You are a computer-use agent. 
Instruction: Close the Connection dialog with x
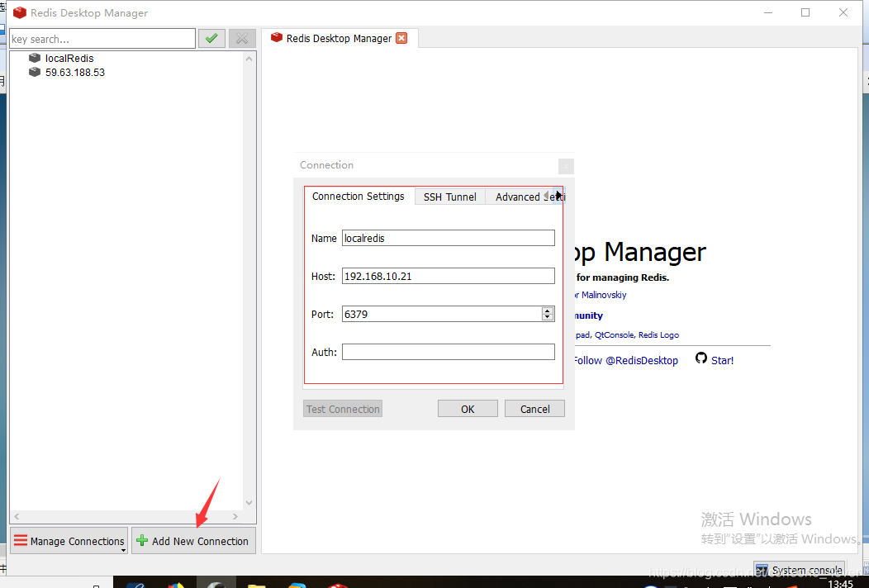[566, 166]
